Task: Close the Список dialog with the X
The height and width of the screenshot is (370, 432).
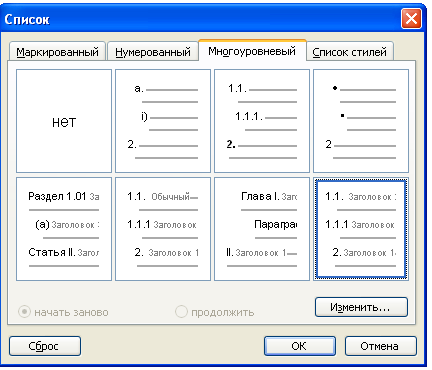Action: click(x=411, y=19)
